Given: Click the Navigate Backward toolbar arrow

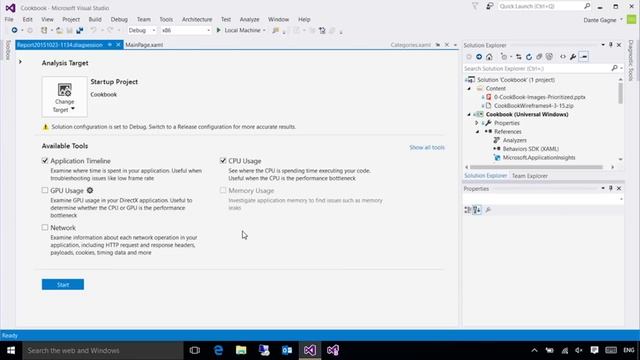Looking at the screenshot, I should (14, 30).
